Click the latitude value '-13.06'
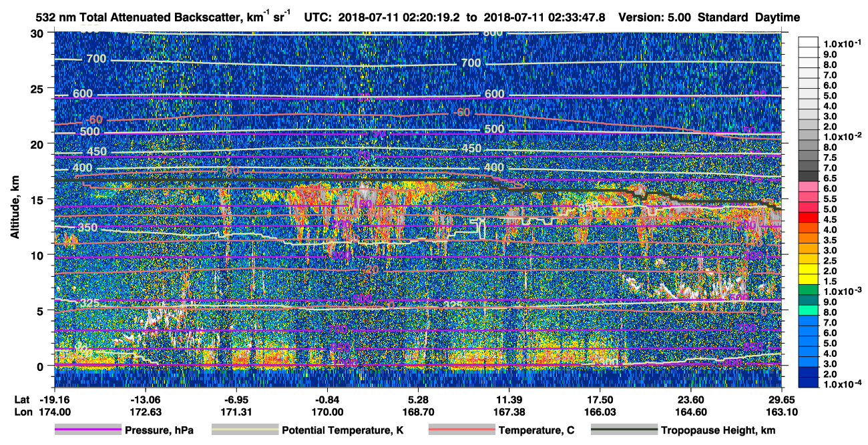Viewport: 868px width, 445px height. pyautogui.click(x=146, y=399)
